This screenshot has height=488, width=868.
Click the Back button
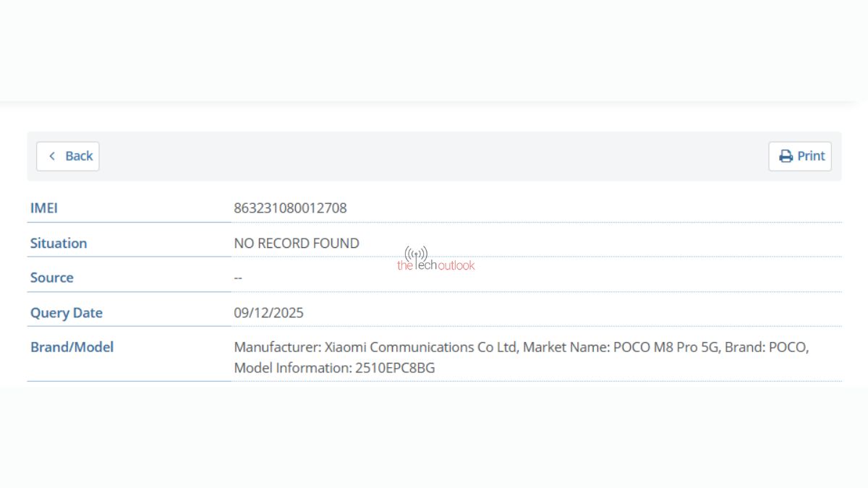68,156
